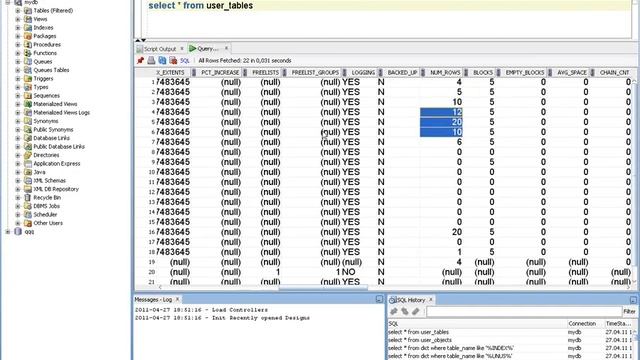Viewport: 640px width, 360px height.
Task: Click the SQL History clock icon
Action: pyautogui.click(x=393, y=300)
